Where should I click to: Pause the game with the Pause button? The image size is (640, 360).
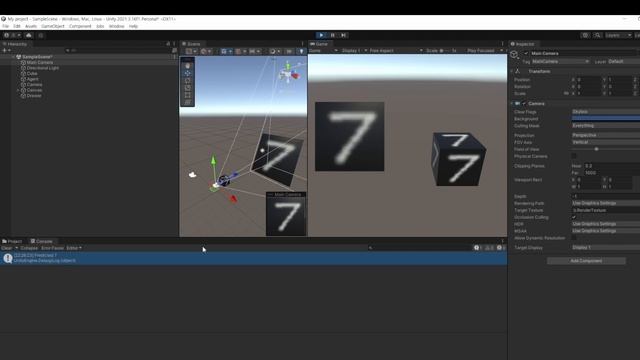333,36
